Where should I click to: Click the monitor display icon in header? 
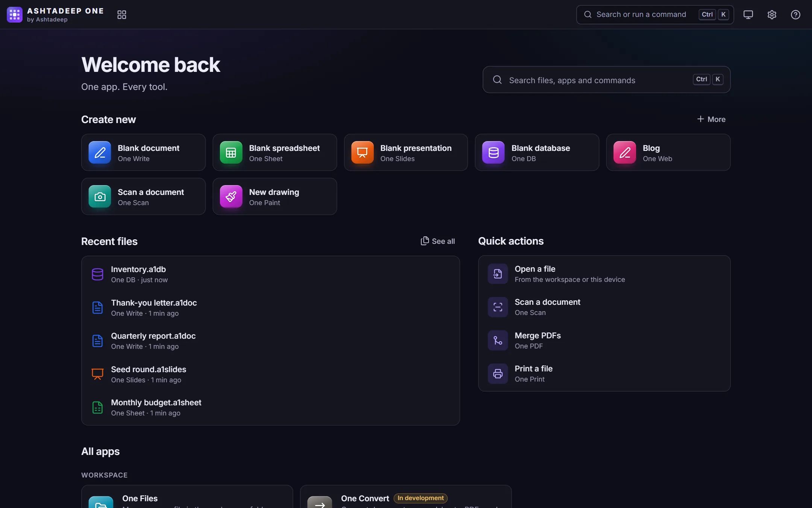pyautogui.click(x=748, y=15)
